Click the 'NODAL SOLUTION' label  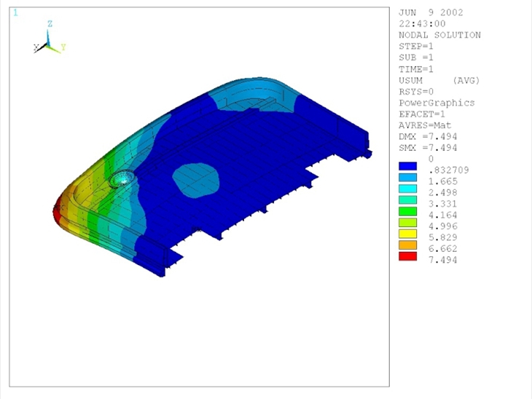click(439, 35)
